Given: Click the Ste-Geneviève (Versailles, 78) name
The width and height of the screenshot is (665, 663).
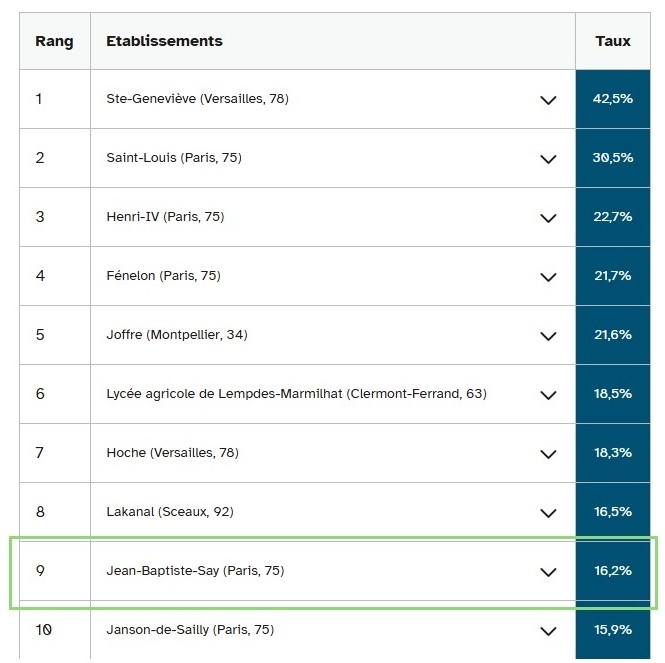Looking at the screenshot, I should [197, 99].
